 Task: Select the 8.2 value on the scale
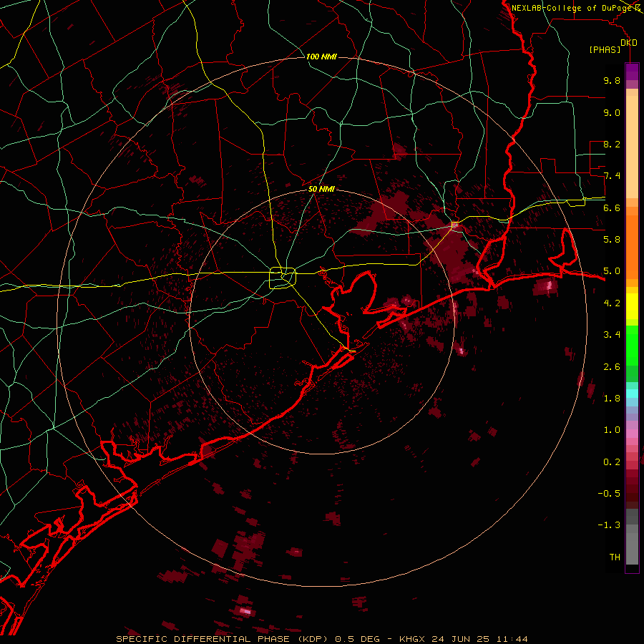[612, 144]
